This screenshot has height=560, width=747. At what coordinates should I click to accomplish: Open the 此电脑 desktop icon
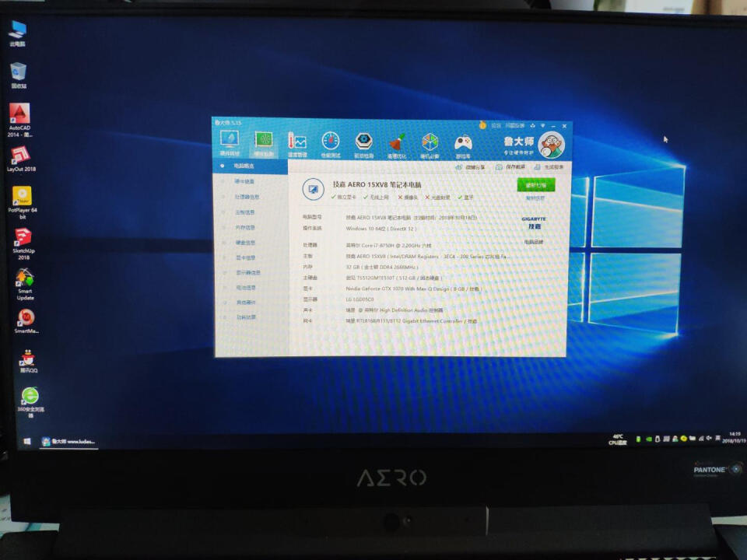[x=18, y=33]
